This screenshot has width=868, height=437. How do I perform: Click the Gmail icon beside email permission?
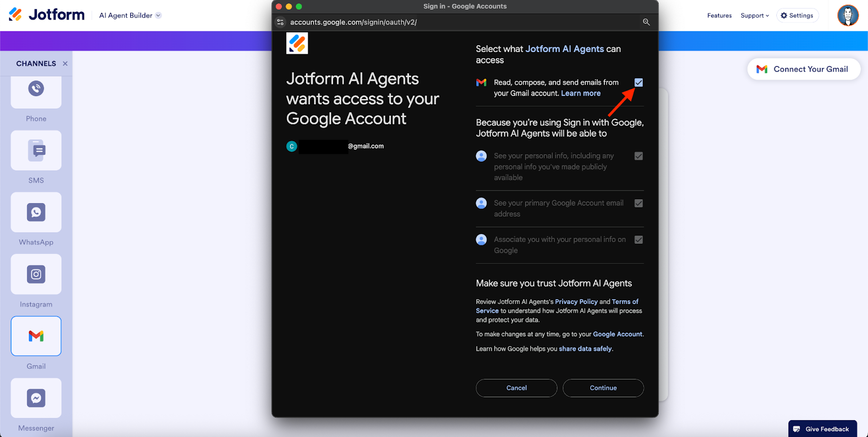pos(481,83)
